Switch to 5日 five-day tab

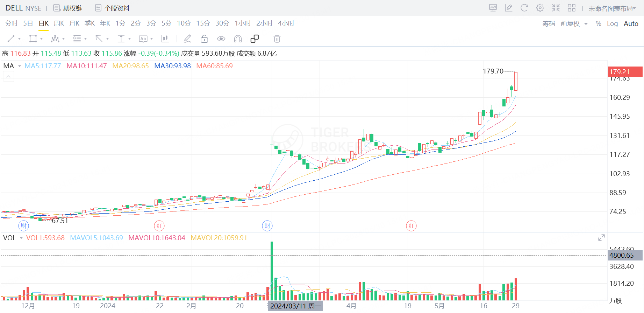click(28, 23)
